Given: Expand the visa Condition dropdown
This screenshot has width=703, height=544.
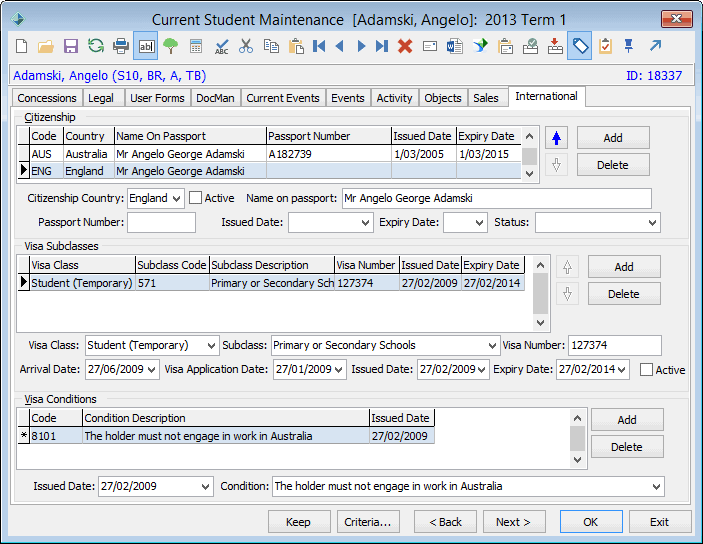Looking at the screenshot, I should click(x=656, y=487).
